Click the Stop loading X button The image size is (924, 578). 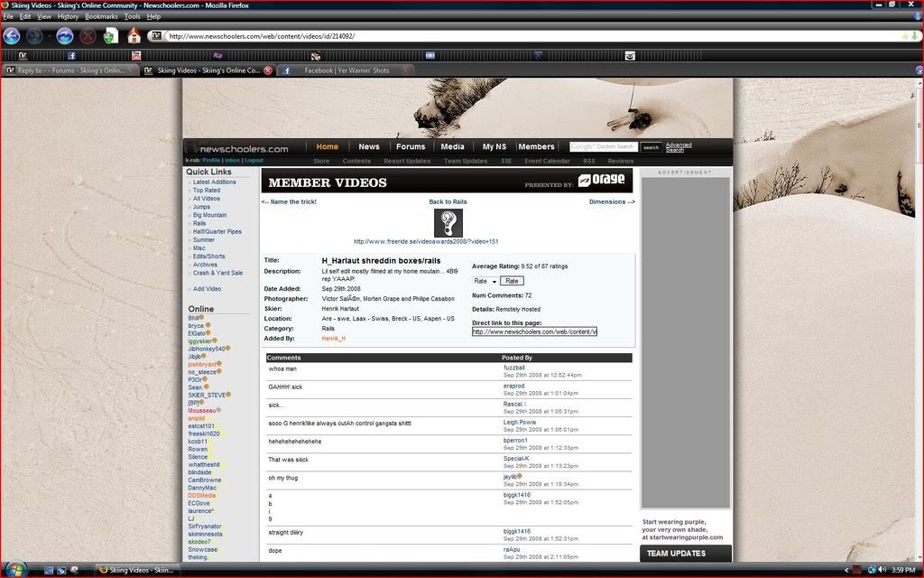point(88,36)
